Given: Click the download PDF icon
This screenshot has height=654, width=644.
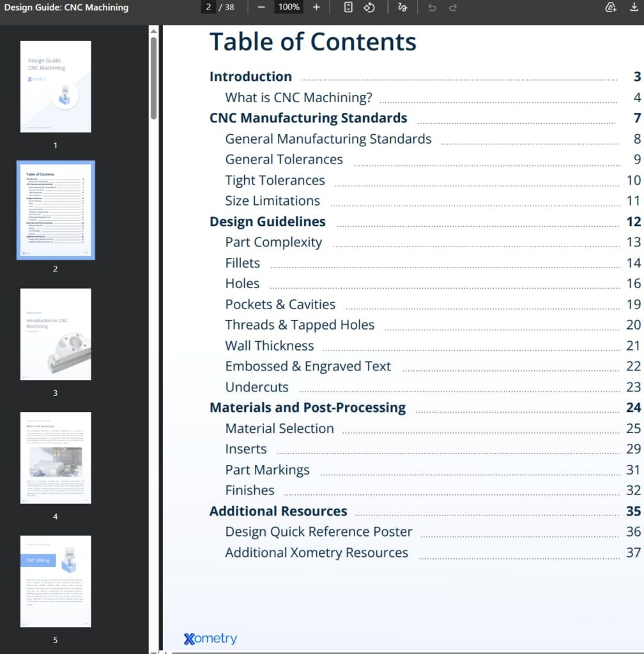Looking at the screenshot, I should (634, 8).
